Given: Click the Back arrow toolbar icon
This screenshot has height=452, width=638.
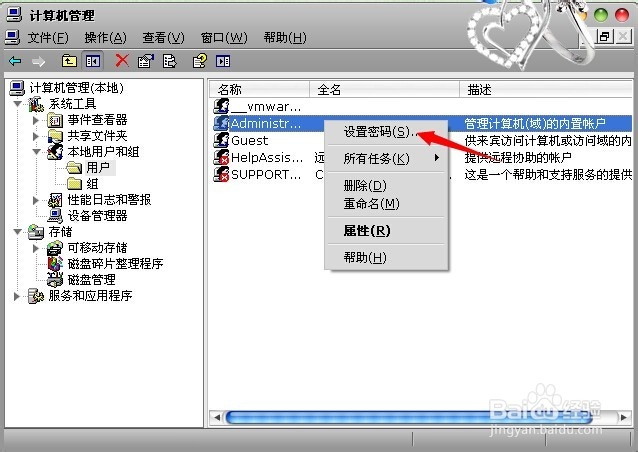Looking at the screenshot, I should [15, 61].
